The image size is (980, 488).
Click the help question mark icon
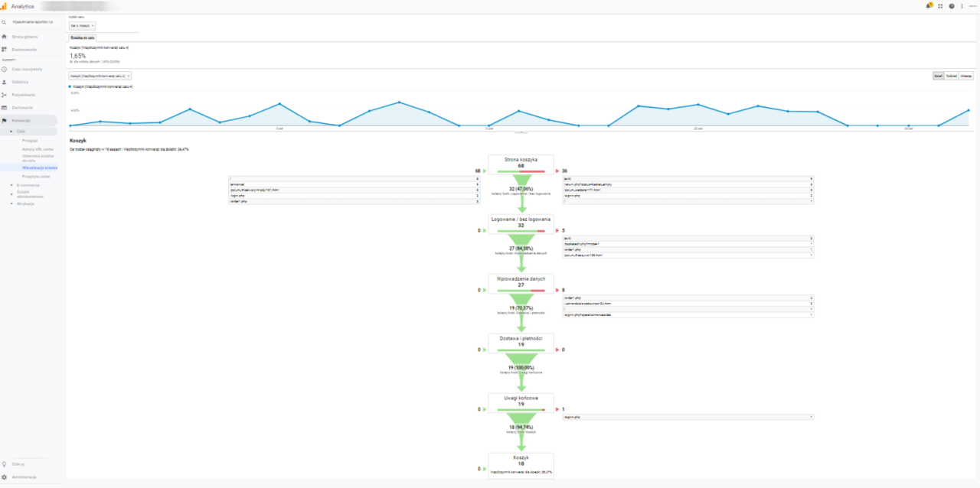pos(952,5)
